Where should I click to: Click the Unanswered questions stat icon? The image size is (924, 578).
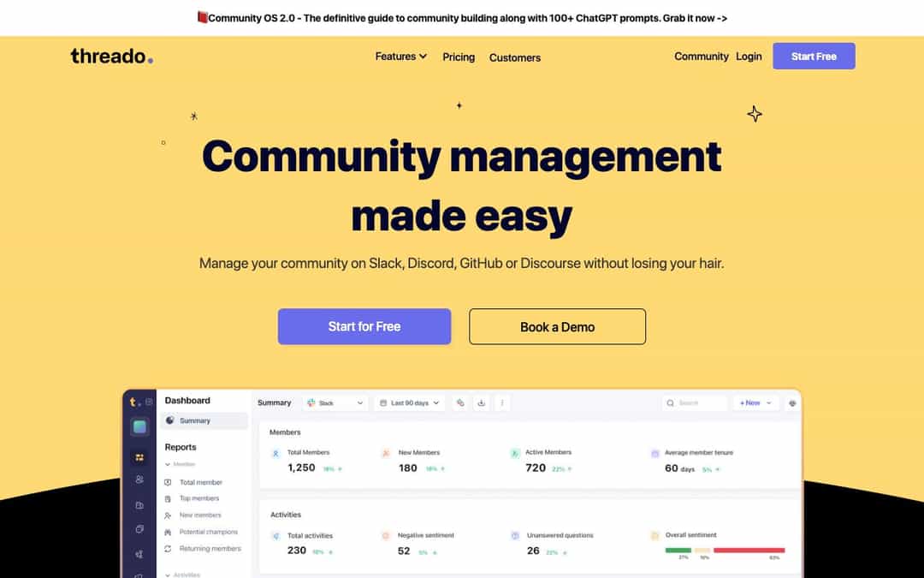pos(515,536)
